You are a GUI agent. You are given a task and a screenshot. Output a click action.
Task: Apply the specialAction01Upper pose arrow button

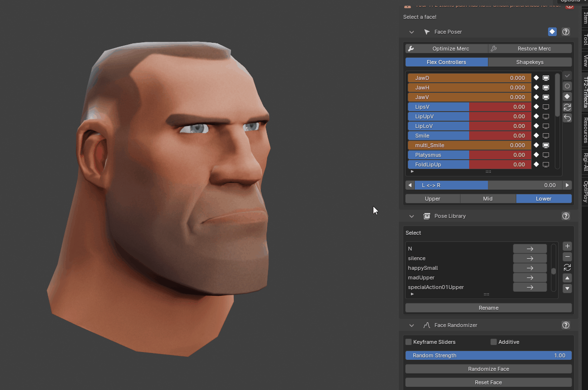click(x=530, y=287)
